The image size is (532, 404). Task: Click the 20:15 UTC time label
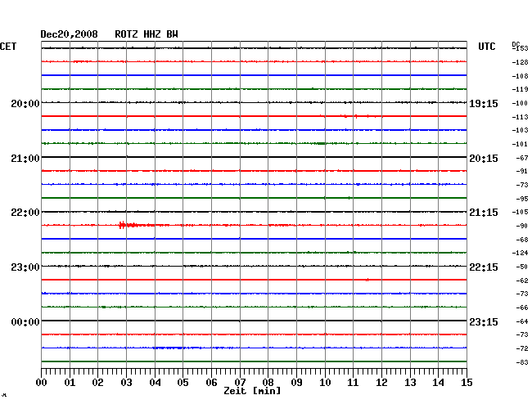484,159
